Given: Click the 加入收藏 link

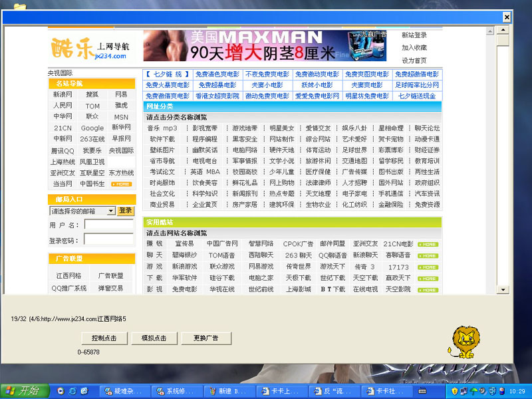Looking at the screenshot, I should click(414, 47).
